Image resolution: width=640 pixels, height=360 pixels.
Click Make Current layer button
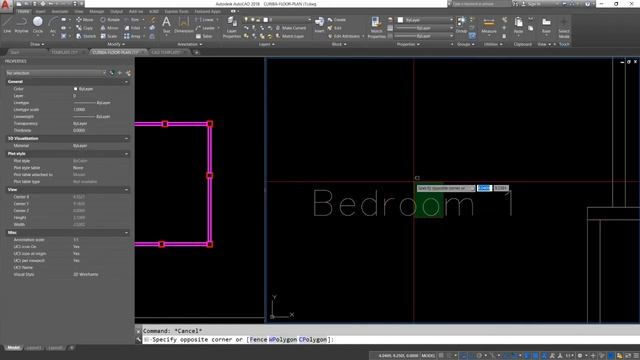291,28
